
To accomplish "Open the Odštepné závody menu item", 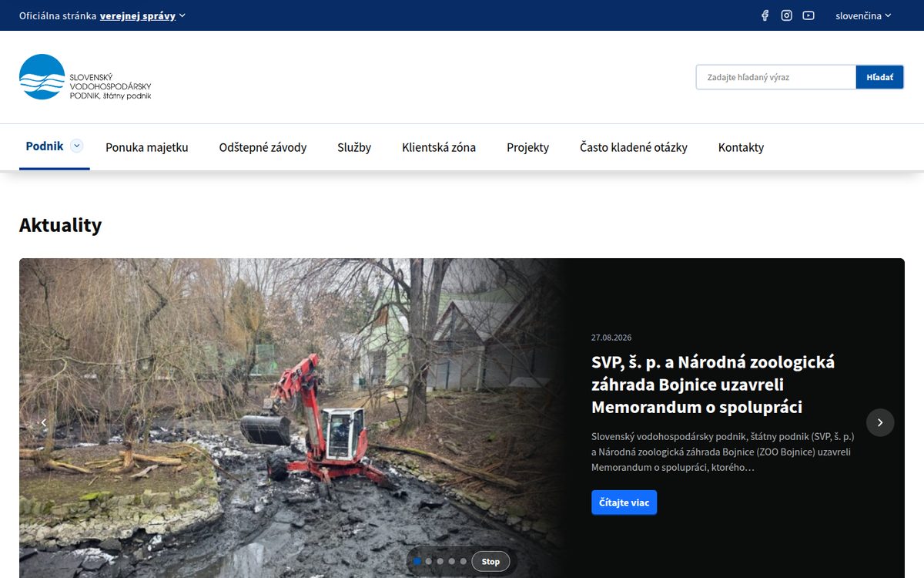I will coord(263,147).
